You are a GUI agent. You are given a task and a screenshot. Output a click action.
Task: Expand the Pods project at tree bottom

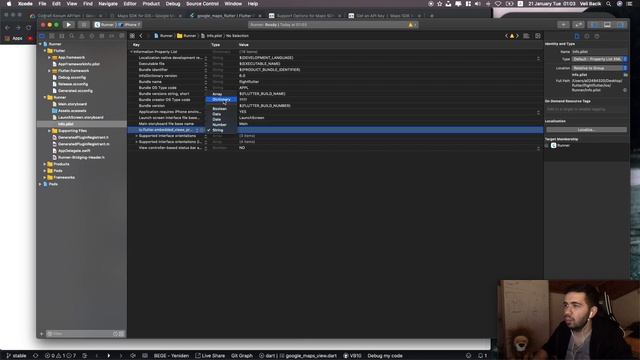pos(40,184)
